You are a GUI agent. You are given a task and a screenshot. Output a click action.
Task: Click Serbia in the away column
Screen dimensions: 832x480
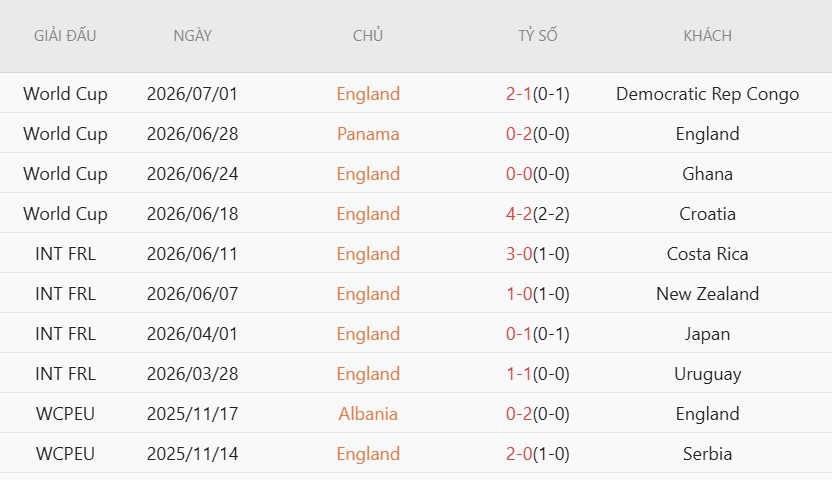(x=707, y=454)
